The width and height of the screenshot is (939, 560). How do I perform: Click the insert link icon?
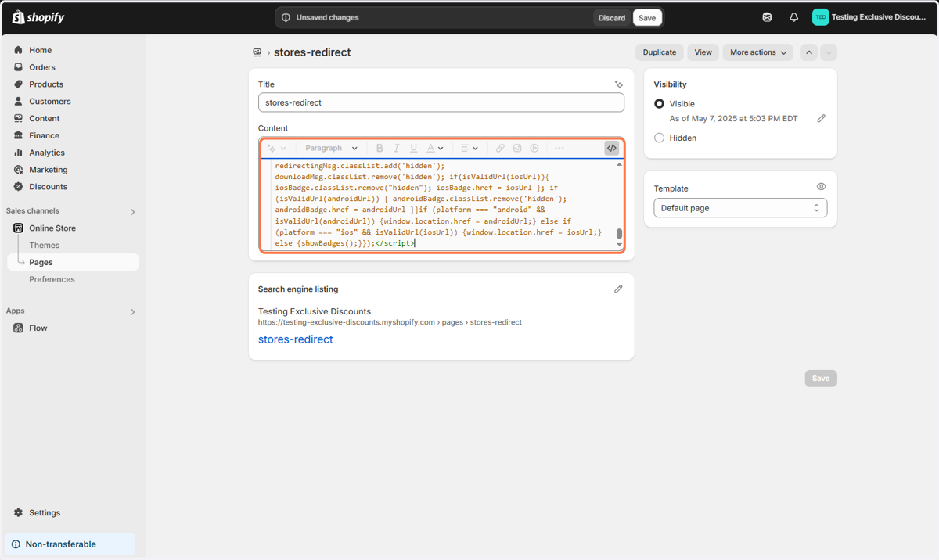click(x=500, y=148)
